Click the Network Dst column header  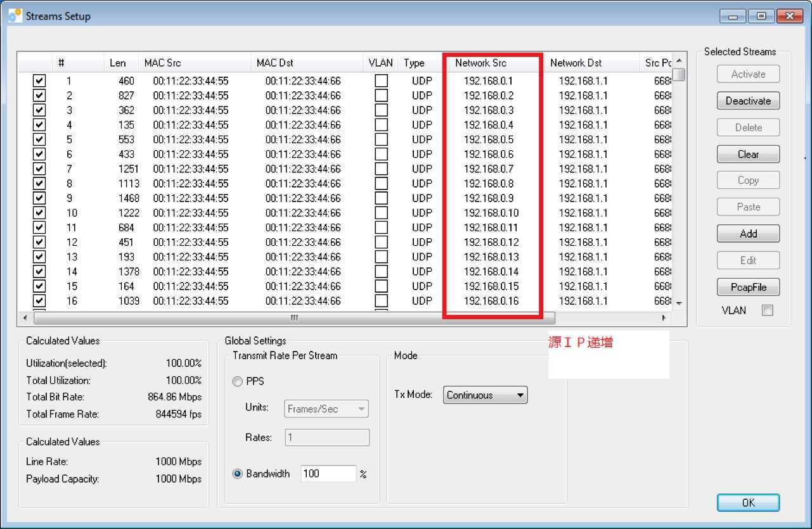pyautogui.click(x=591, y=63)
